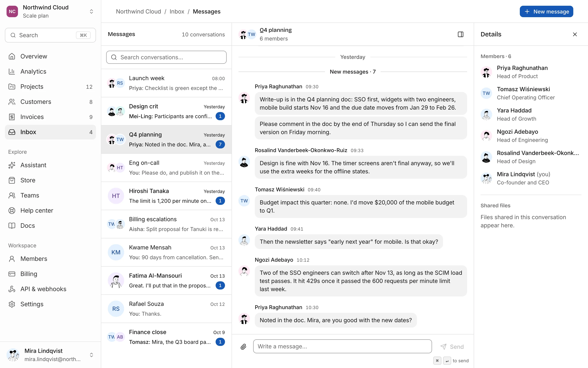Open the Eng on-call conversation
The width and height of the screenshot is (588, 368).
(x=166, y=168)
